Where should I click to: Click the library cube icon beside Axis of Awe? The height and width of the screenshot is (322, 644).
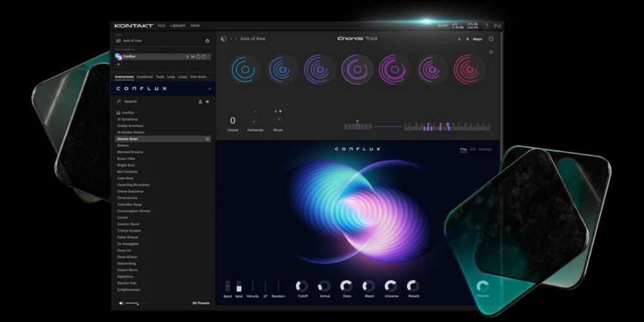(x=223, y=39)
